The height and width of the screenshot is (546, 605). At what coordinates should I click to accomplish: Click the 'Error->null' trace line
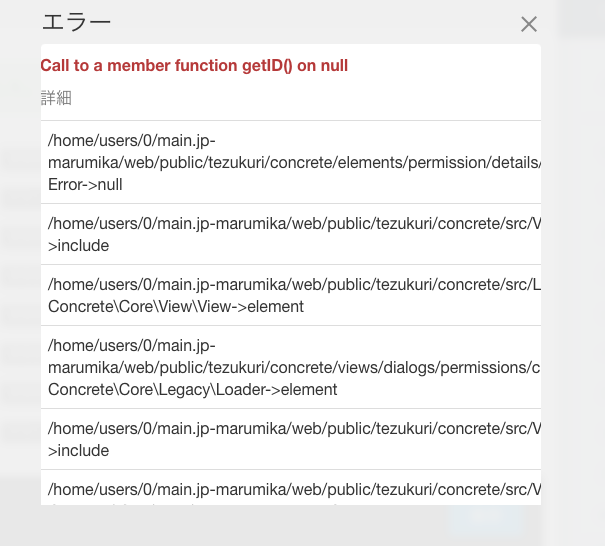click(x=85, y=185)
